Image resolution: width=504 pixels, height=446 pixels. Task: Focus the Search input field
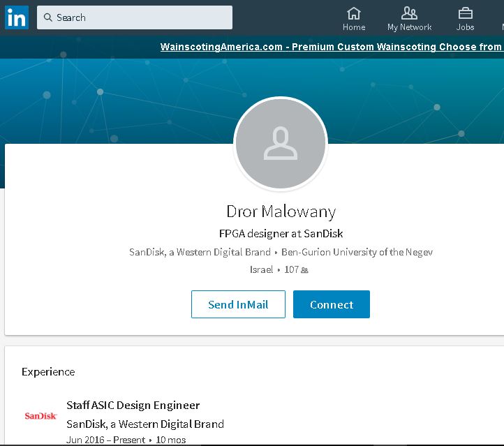point(140,17)
